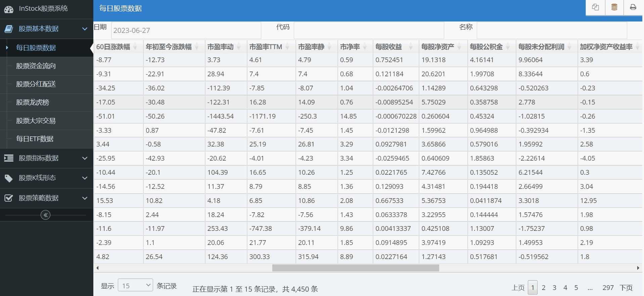Open the 股票龙虎榜 sidebar item
This screenshot has width=644, height=296.
[x=46, y=102]
